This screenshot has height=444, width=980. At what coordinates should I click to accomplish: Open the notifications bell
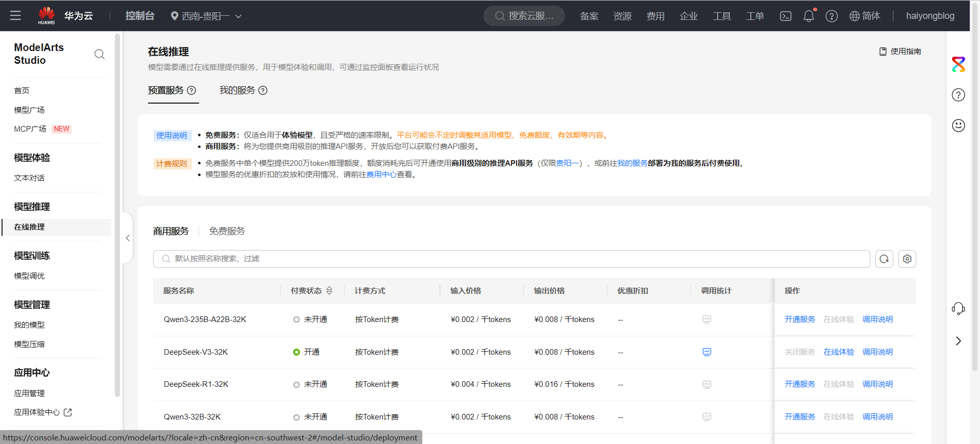click(808, 16)
